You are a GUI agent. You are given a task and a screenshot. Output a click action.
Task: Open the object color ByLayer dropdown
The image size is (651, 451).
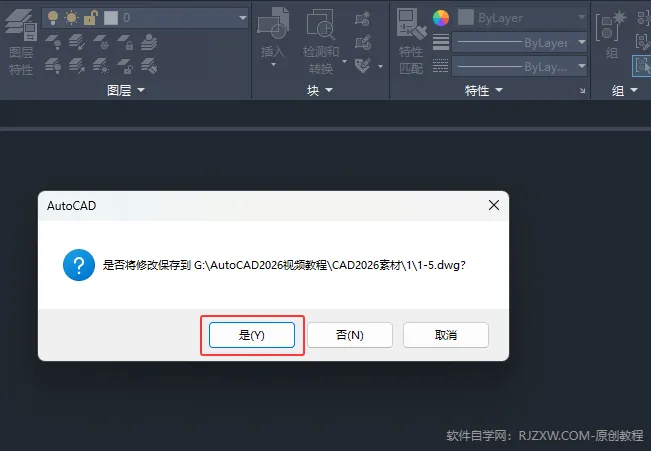pyautogui.click(x=582, y=17)
